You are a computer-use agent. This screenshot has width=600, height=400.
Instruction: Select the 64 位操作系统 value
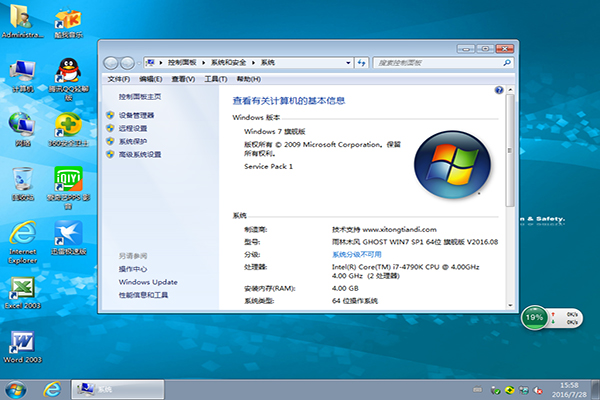coord(355,301)
